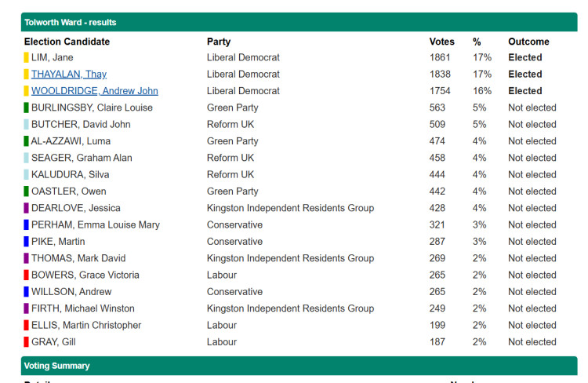Viewport: 588px width, 383px height.
Task: Click blue swatch beside PERHAM, Emma Louise Mary
Action: (26, 225)
